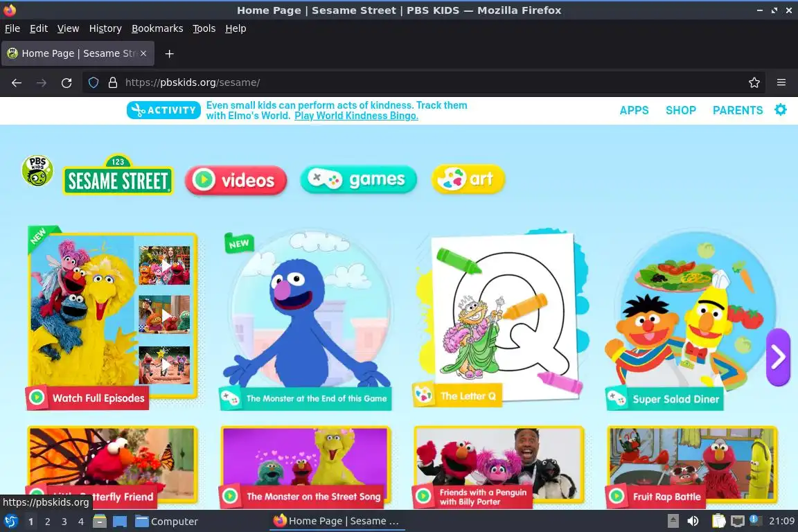
Task: Open the Bookmarks menu
Action: tap(157, 28)
